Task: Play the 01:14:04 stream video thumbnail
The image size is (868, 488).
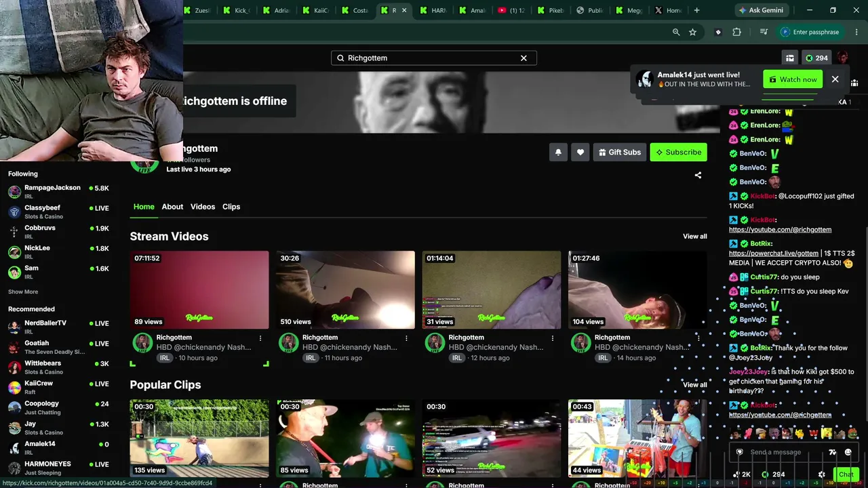Action: (492, 290)
